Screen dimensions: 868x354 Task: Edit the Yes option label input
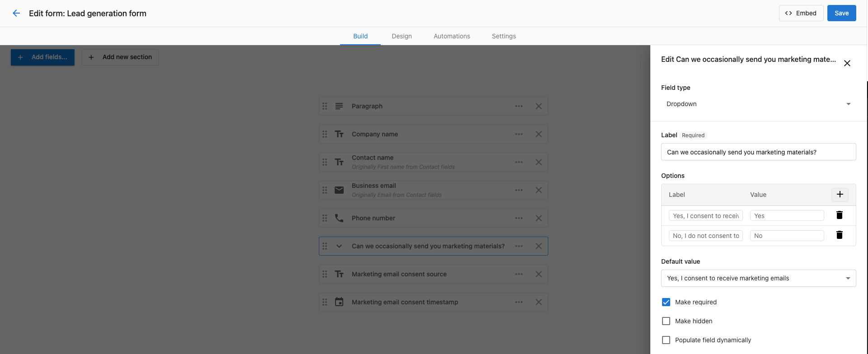click(706, 215)
